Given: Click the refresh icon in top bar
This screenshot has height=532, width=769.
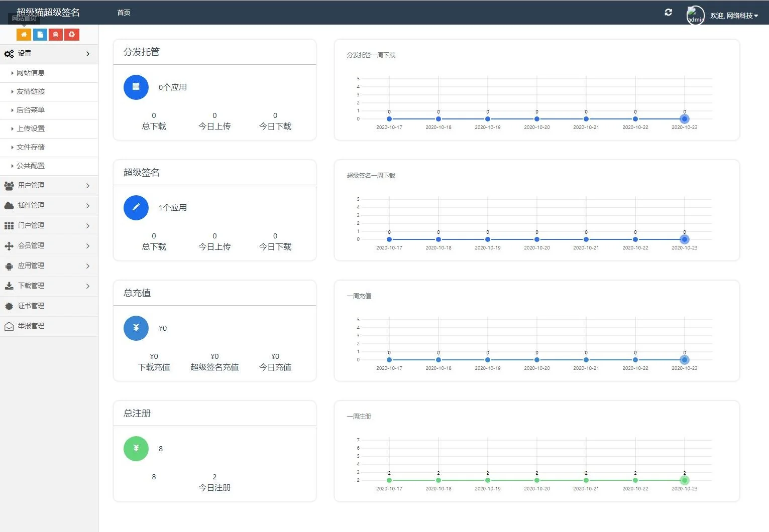Looking at the screenshot, I should click(668, 13).
